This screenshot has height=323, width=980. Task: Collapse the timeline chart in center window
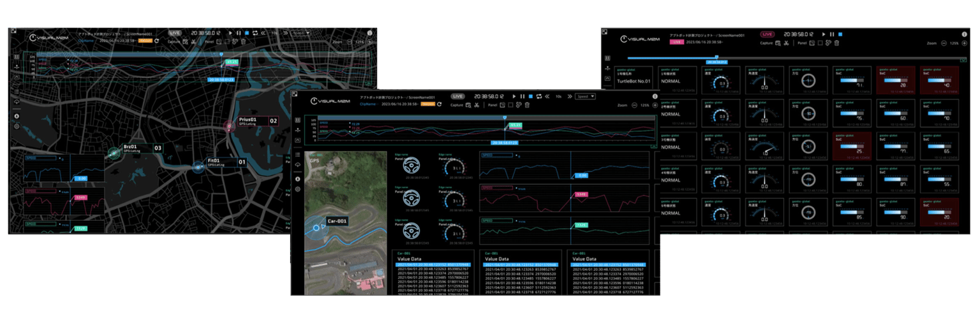tap(653, 147)
